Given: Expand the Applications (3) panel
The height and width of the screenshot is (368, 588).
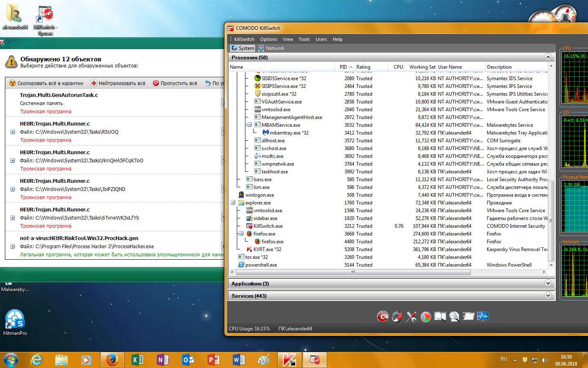Looking at the screenshot, I should 548,283.
